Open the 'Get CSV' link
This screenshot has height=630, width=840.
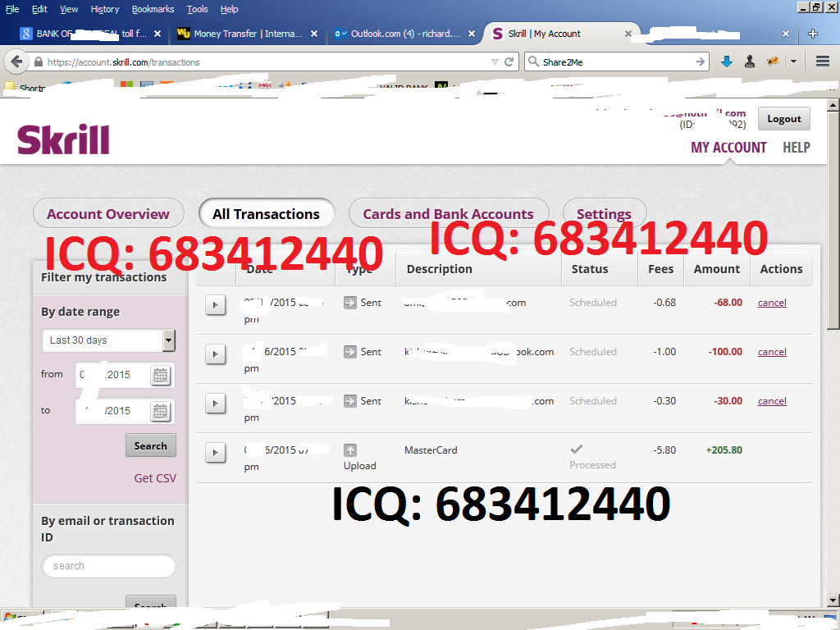[155, 477]
